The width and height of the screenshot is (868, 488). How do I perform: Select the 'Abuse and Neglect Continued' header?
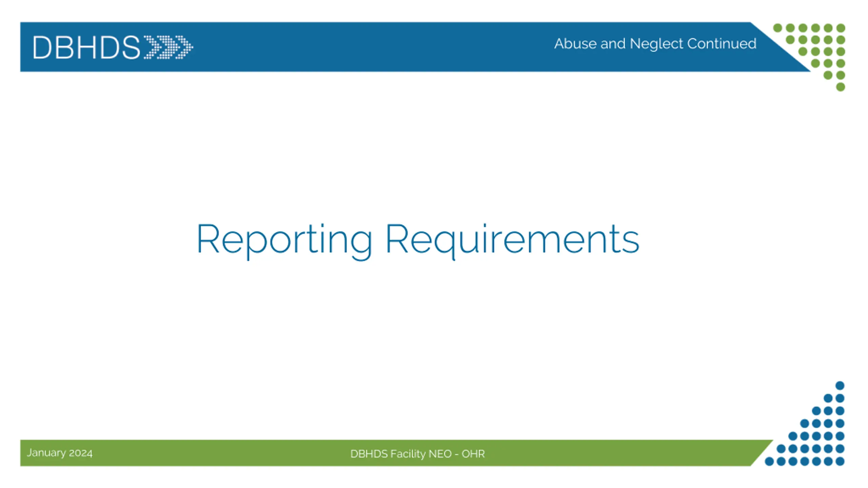pos(655,44)
